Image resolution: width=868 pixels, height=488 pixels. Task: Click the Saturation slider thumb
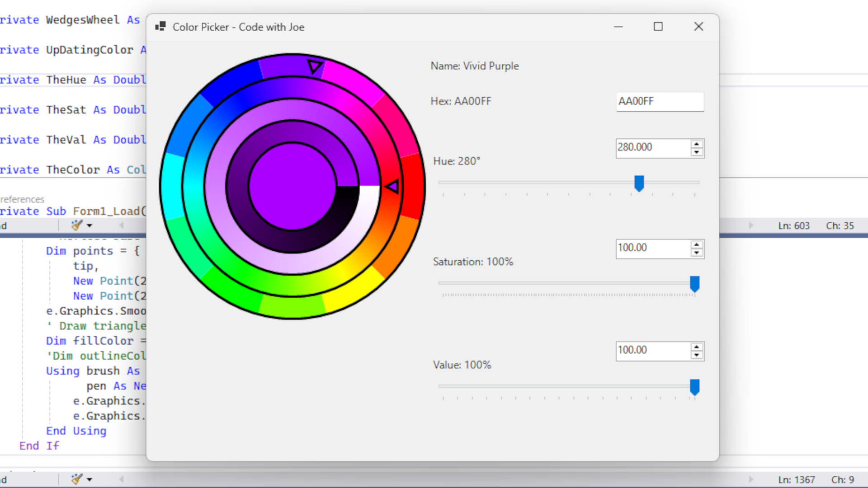click(x=695, y=284)
